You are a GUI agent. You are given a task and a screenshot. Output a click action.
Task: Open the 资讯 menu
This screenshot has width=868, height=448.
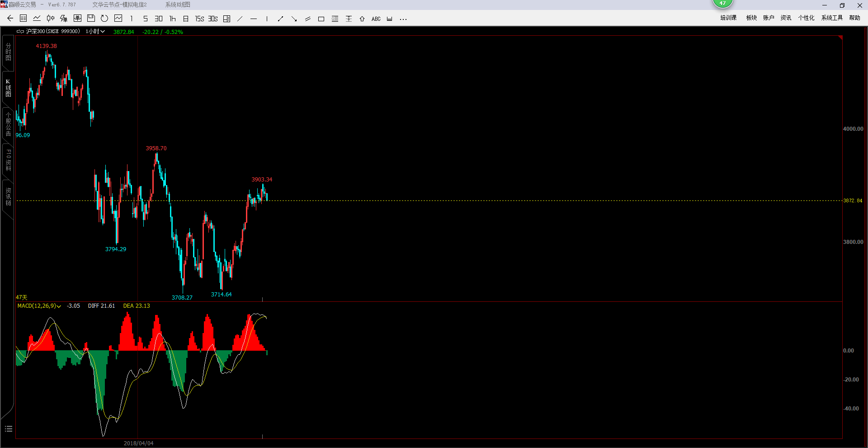click(786, 18)
